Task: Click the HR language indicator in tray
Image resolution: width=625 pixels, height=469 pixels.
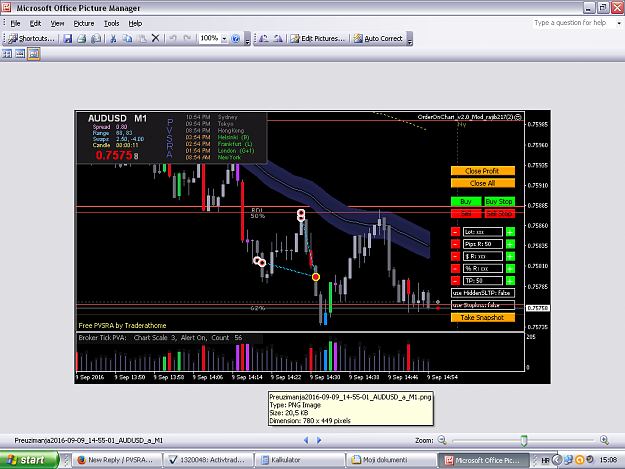Action: pyautogui.click(x=545, y=460)
